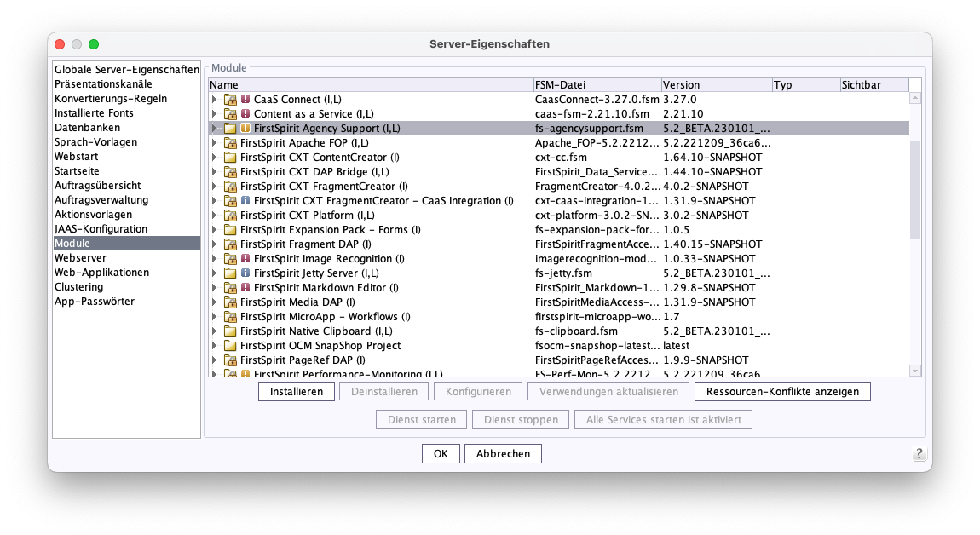This screenshot has height=535, width=980.
Task: Click the Sichtbar column header
Action: tap(873, 84)
